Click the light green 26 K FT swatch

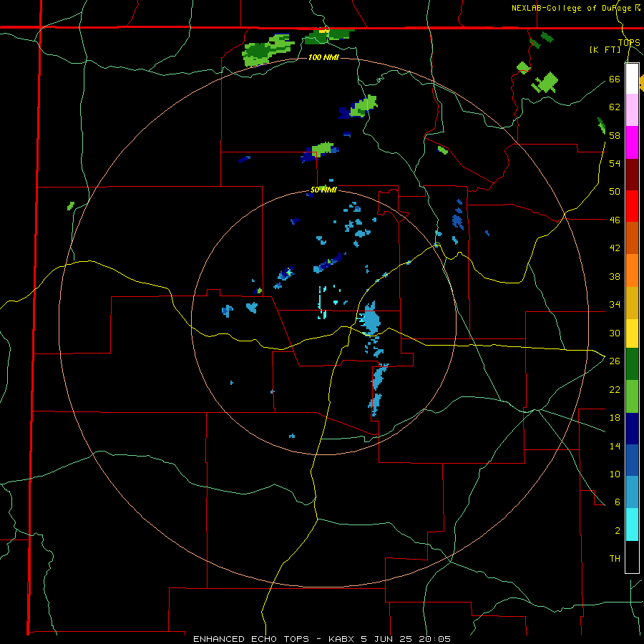click(632, 396)
